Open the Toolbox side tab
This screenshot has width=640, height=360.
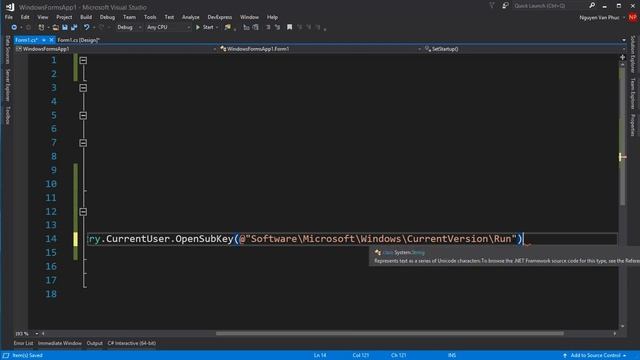click(7, 115)
